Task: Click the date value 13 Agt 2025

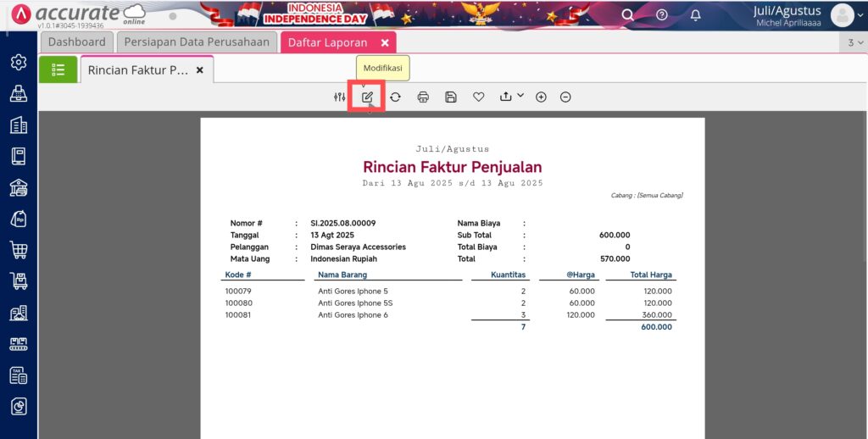Action: pyautogui.click(x=332, y=236)
